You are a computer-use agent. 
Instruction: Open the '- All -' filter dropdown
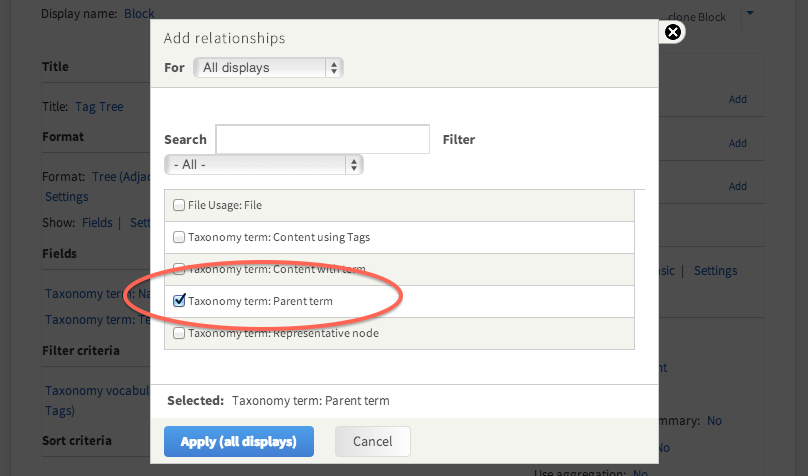(263, 164)
